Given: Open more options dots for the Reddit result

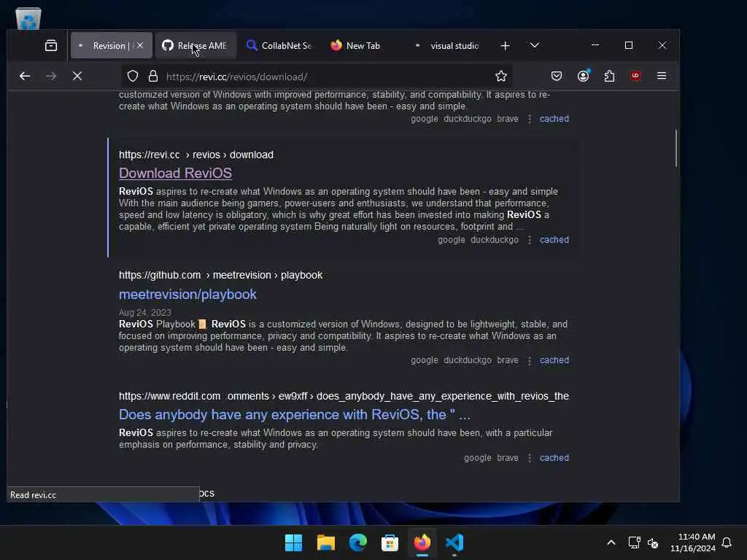Looking at the screenshot, I should tap(530, 458).
